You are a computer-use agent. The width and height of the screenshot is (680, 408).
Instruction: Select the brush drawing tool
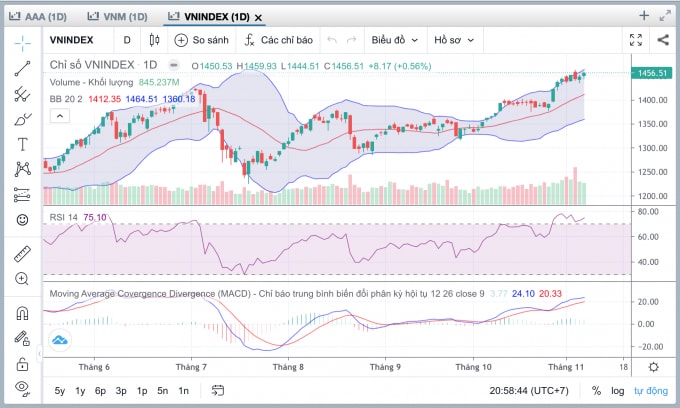23,119
